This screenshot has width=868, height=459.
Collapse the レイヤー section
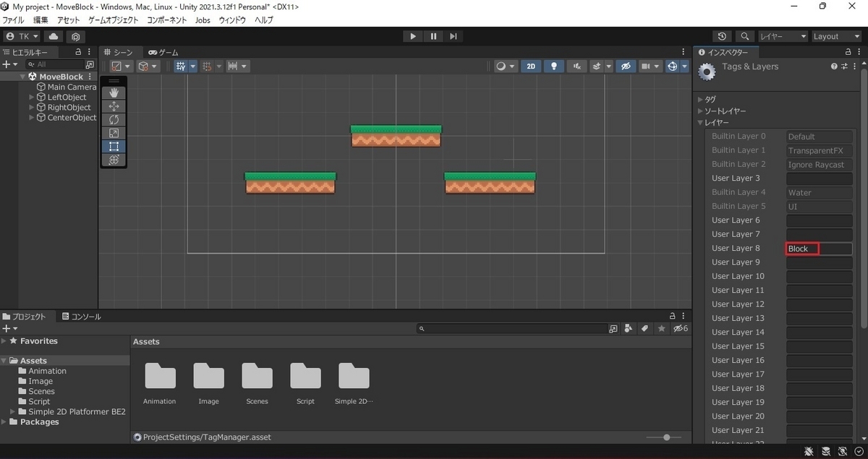[x=699, y=122]
